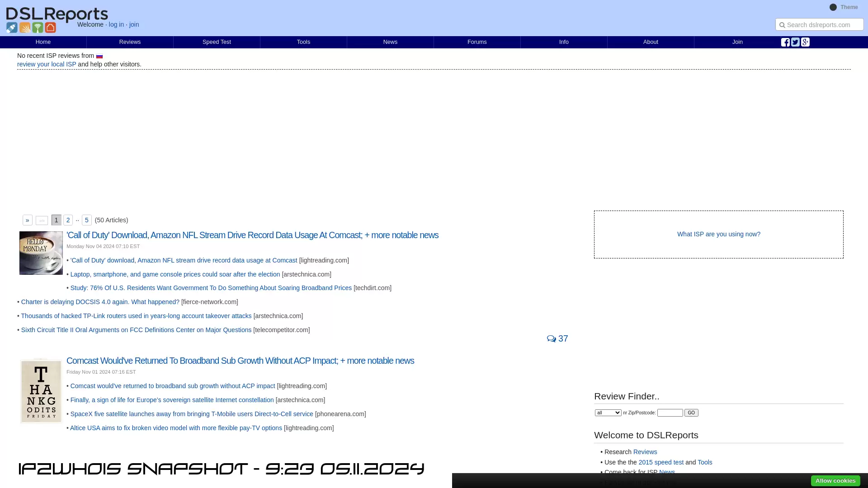Open the Home menu item
The image size is (868, 488).
click(x=43, y=42)
